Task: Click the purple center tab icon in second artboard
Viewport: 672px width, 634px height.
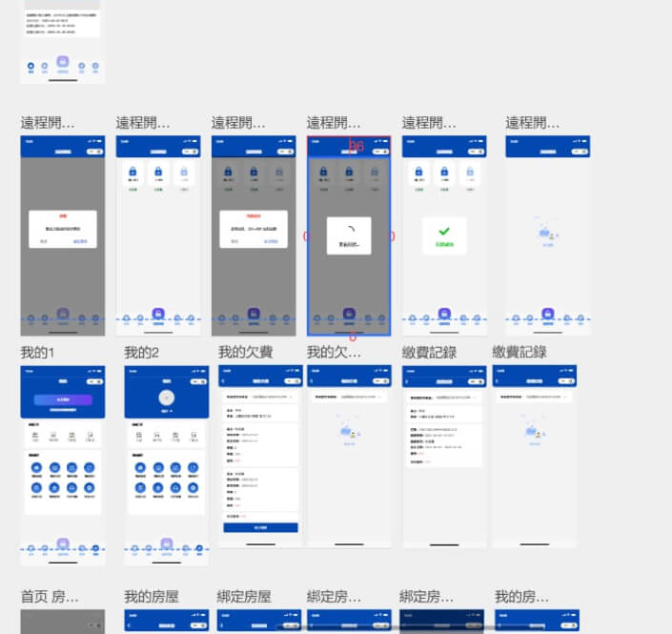Action: pyautogui.click(x=158, y=314)
